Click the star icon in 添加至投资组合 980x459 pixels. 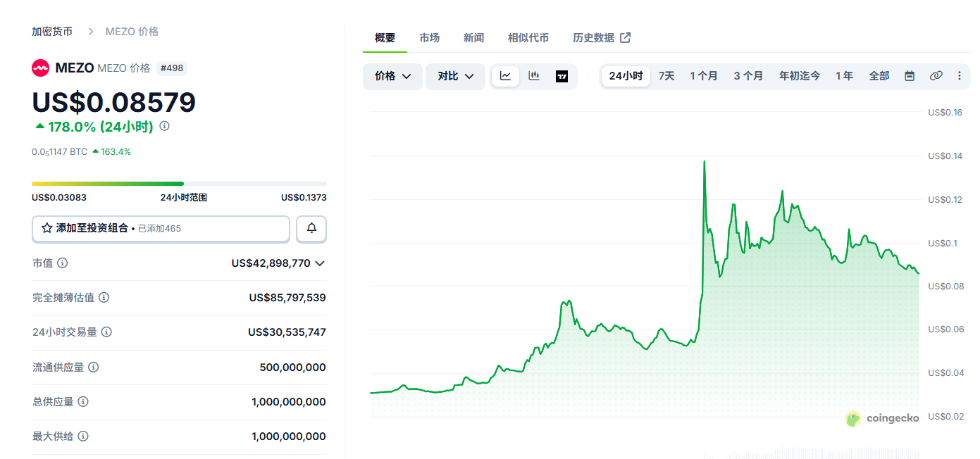(46, 228)
